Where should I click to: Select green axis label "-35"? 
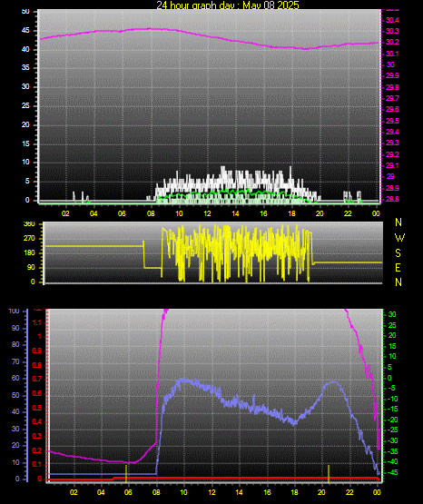393,451
